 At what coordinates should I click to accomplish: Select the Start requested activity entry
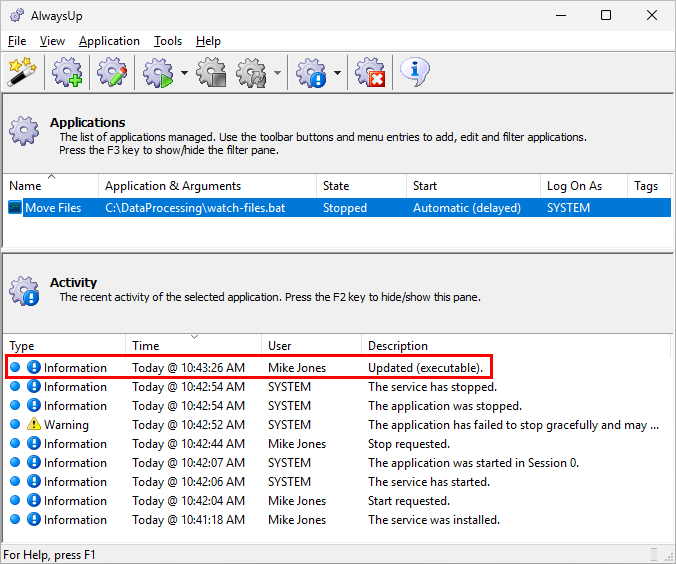tap(338, 501)
